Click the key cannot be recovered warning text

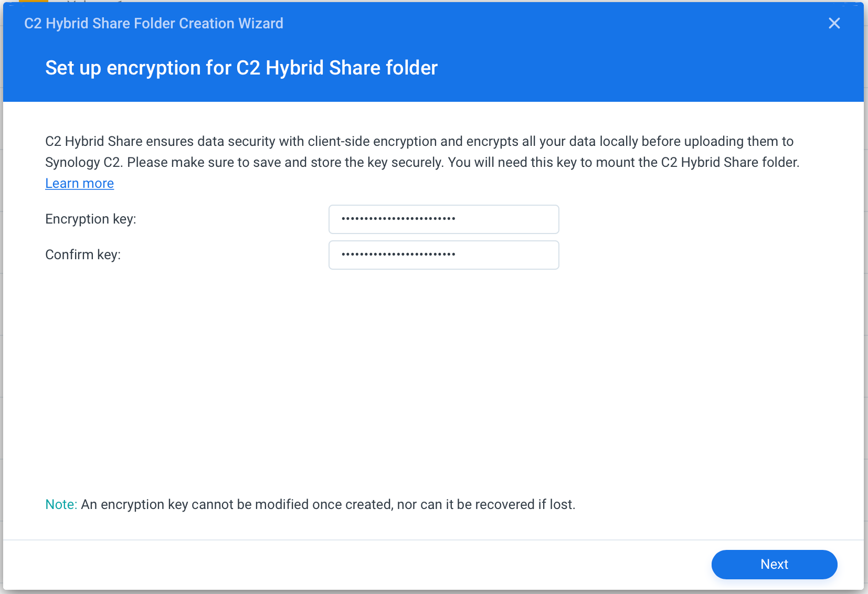point(328,504)
